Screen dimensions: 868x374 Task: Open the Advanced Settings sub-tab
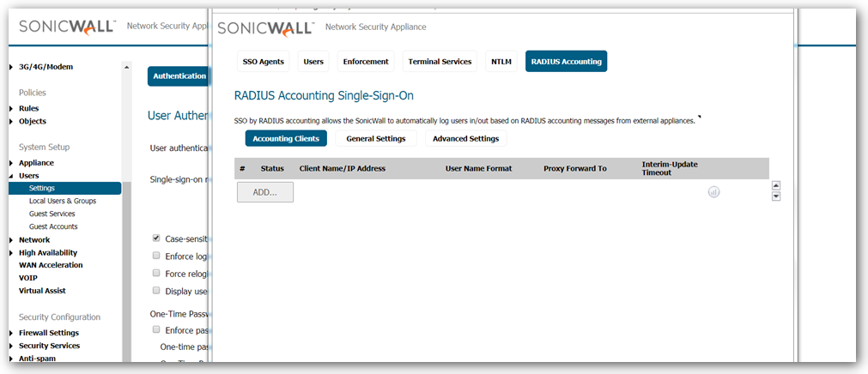tap(466, 138)
